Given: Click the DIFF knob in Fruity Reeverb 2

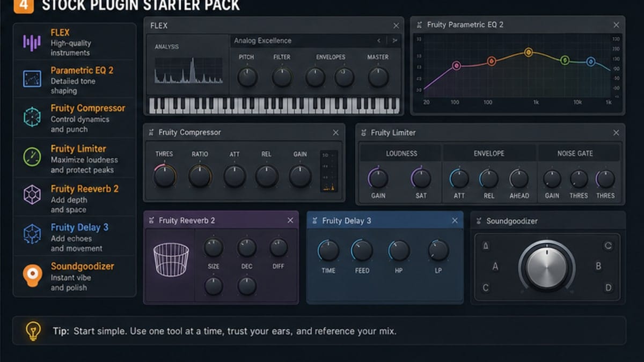Looking at the screenshot, I should coord(279,248).
